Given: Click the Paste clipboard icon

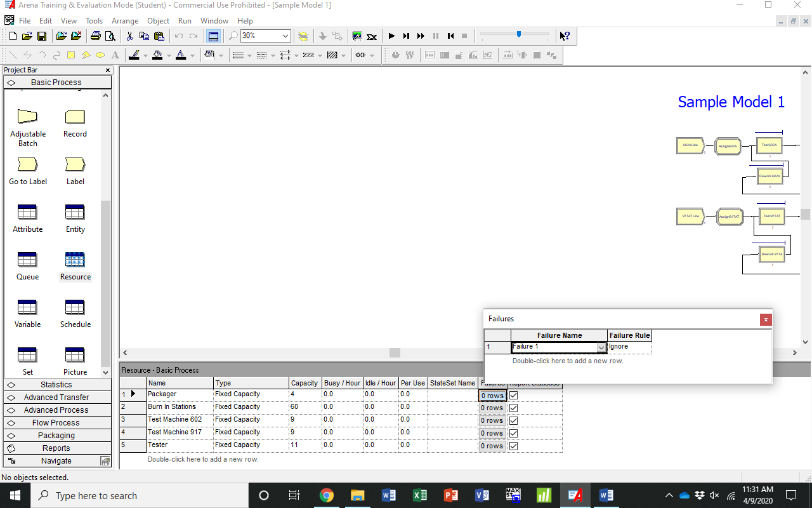Looking at the screenshot, I should (x=159, y=36).
